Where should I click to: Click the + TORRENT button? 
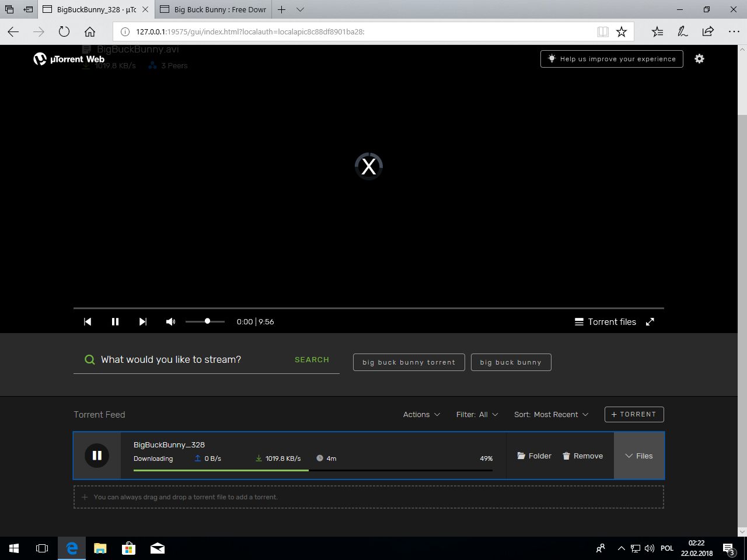click(x=634, y=414)
